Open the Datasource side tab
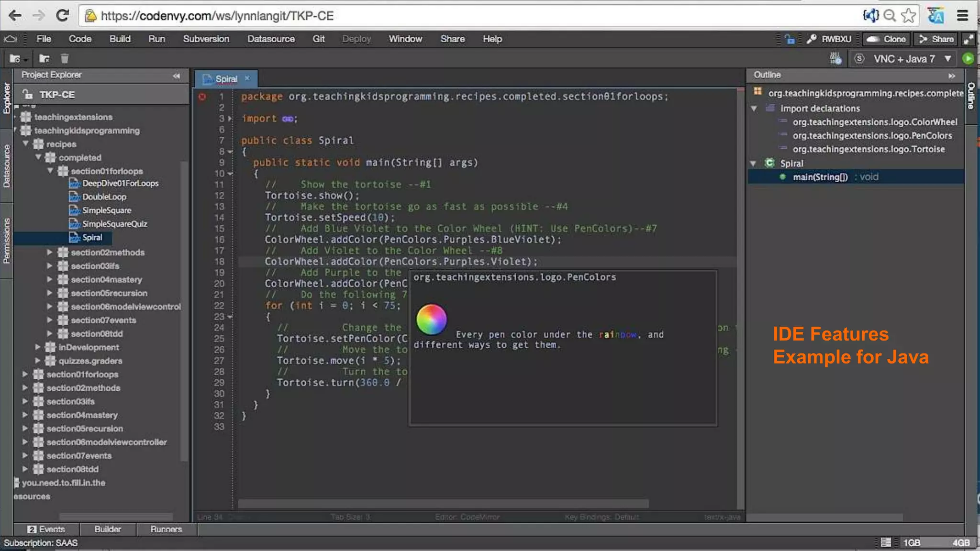Viewport: 980px width, 551px height. click(6, 166)
